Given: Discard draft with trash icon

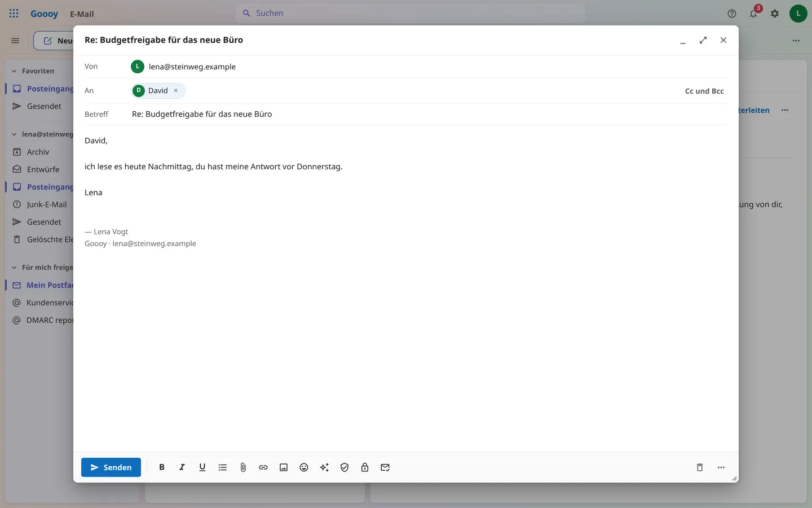Looking at the screenshot, I should [700, 467].
